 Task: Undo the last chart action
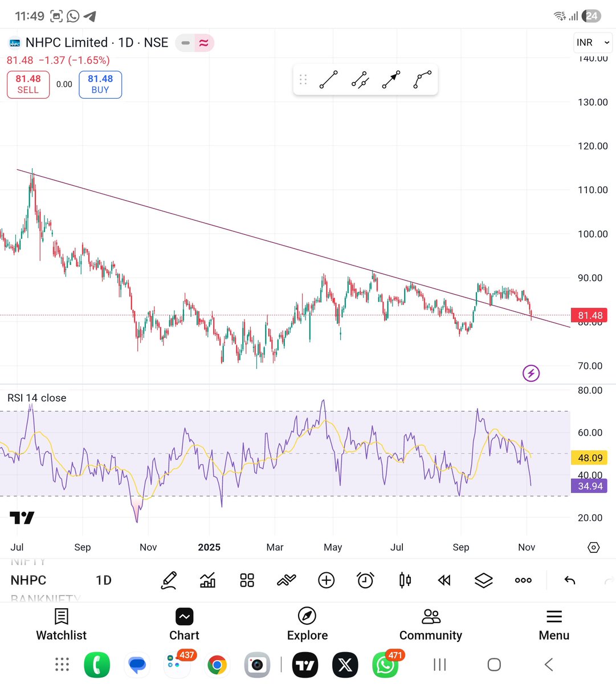(569, 580)
